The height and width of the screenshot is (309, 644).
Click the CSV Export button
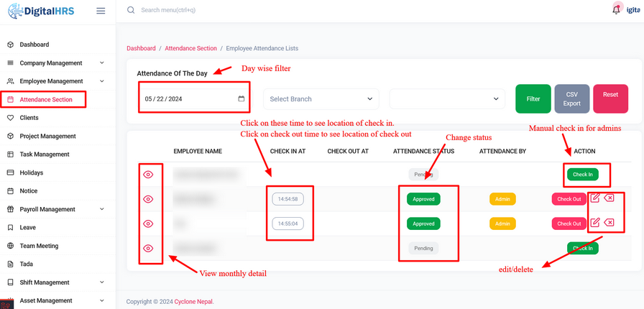pos(571,99)
